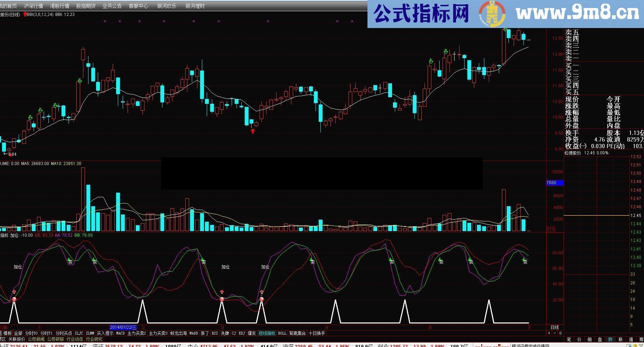Image resolution: width=644 pixels, height=347 pixels.
Task: Click the envelope icon in the status bar
Action: point(635,345)
